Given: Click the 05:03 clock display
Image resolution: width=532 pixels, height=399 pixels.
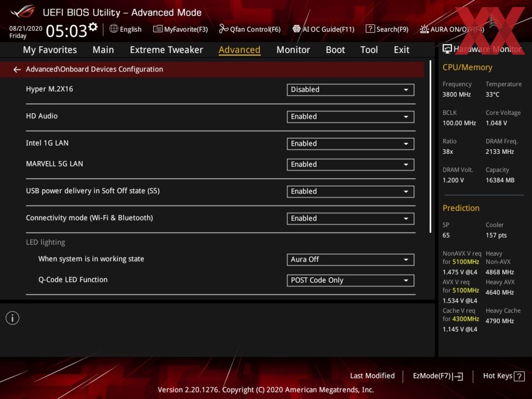Looking at the screenshot, I should 66,31.
